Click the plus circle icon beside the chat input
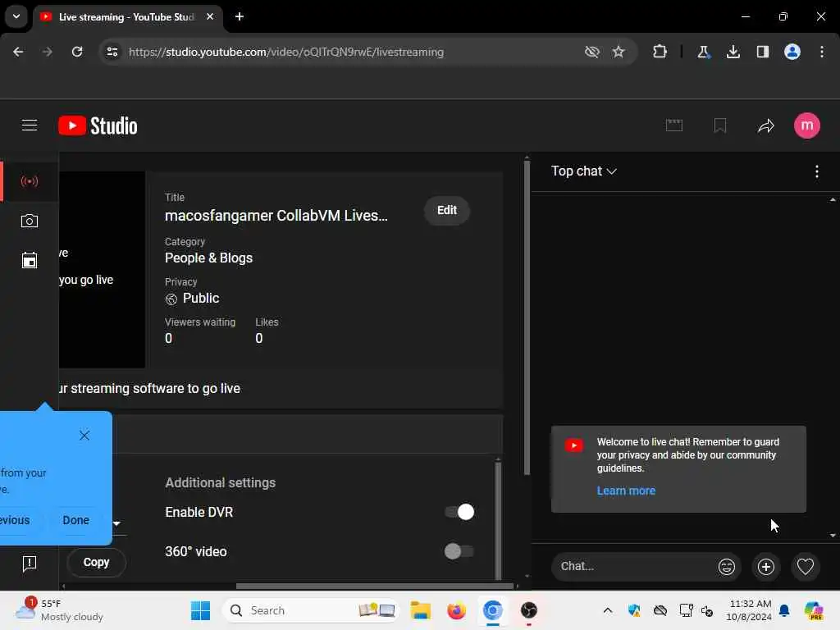 coord(765,567)
